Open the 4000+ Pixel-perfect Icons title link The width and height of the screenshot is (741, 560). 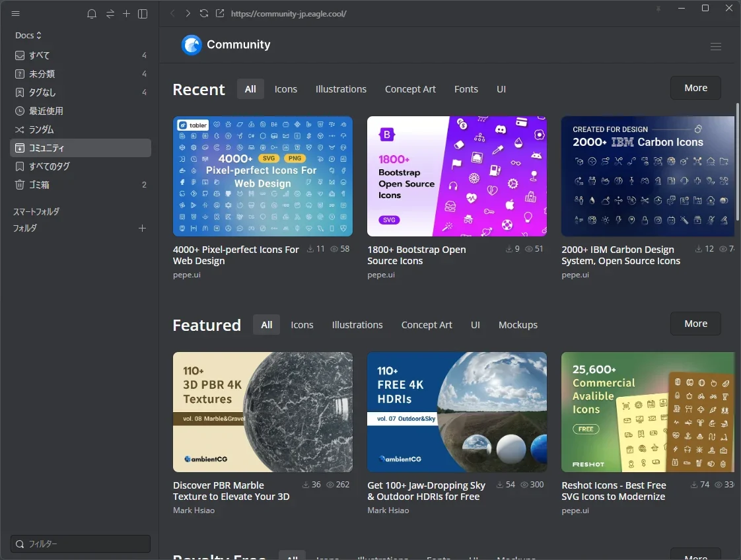(x=236, y=255)
